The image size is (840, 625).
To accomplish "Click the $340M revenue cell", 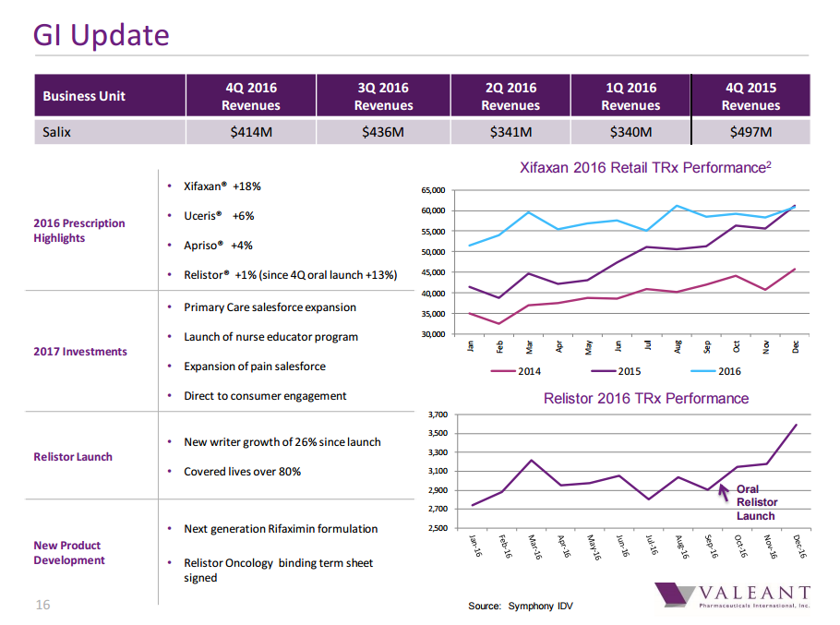I will pos(630,132).
